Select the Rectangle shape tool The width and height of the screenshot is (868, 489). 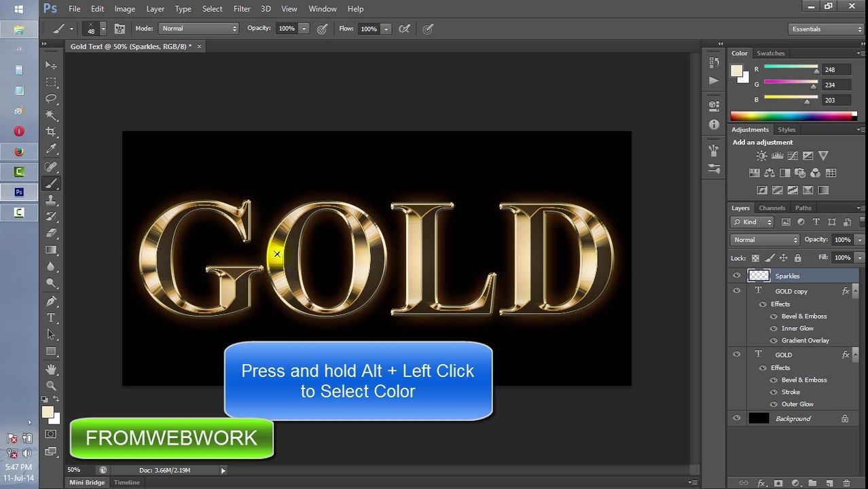(x=51, y=351)
